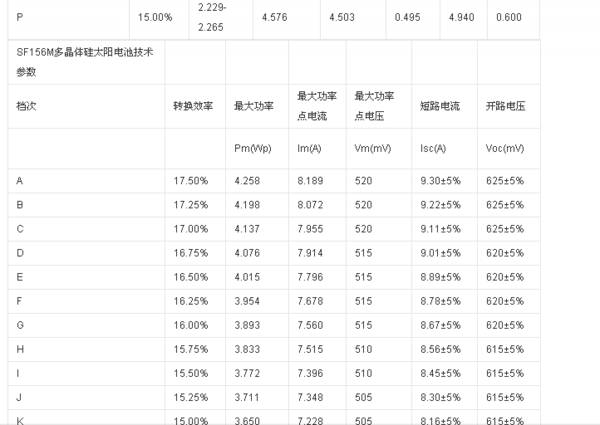600x425 pixels.
Task: Click 8.78±5% short-circuit current cell
Action: point(440,301)
